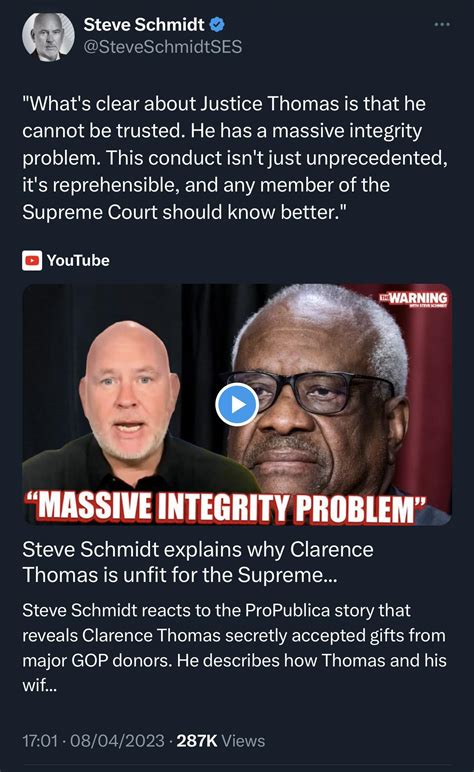Click the bald bearded man in thumbnail
The image size is (474, 772).
(x=130, y=399)
